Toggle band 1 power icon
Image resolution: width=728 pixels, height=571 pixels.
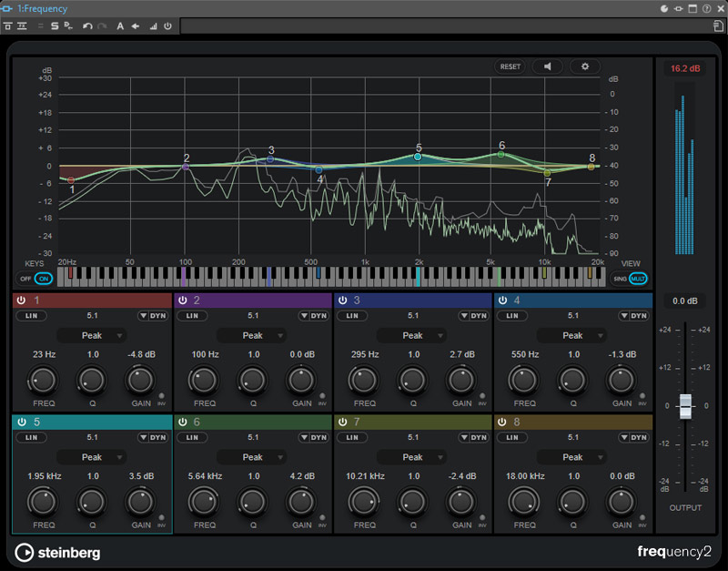click(x=21, y=300)
